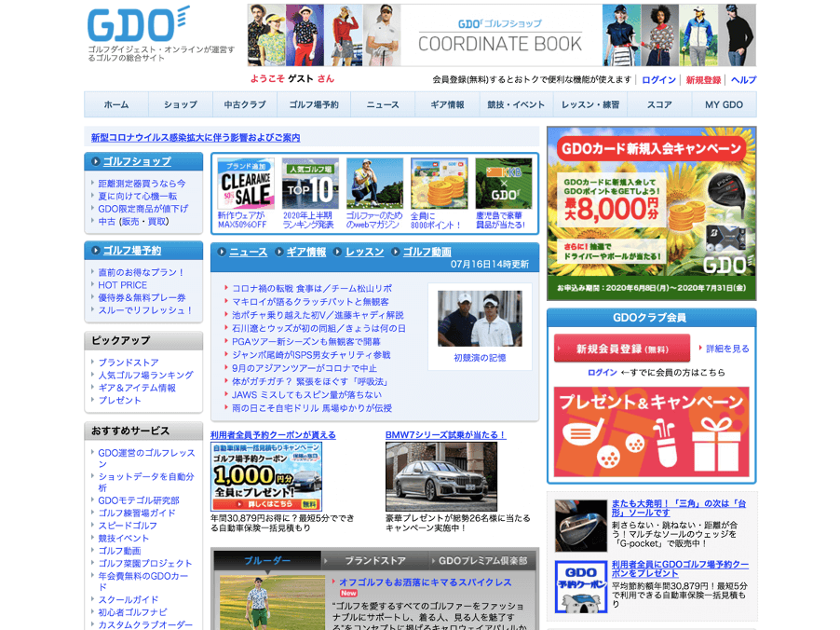Click the BMW car image
This screenshot has width=840, height=630.
pos(441,476)
